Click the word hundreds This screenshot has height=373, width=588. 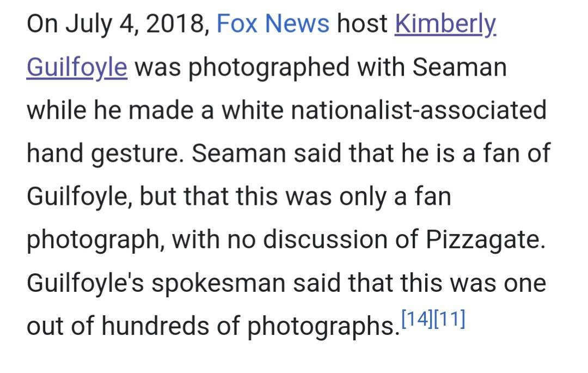(x=156, y=326)
